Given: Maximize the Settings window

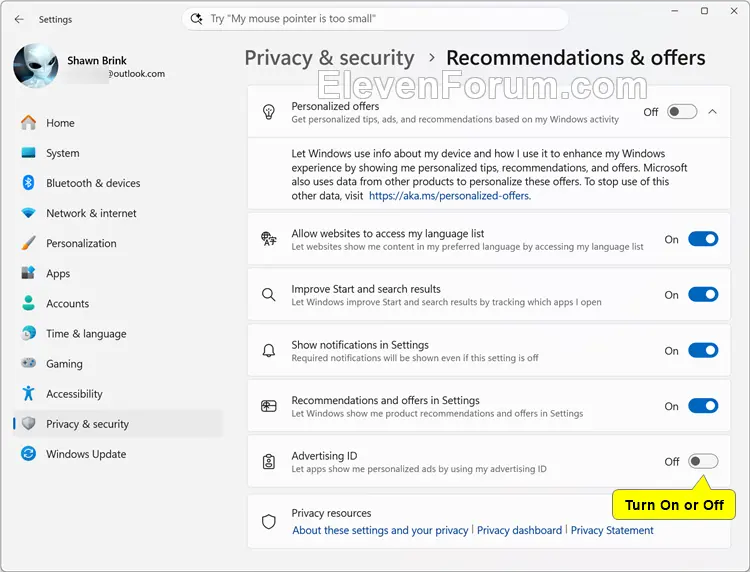Looking at the screenshot, I should [705, 11].
